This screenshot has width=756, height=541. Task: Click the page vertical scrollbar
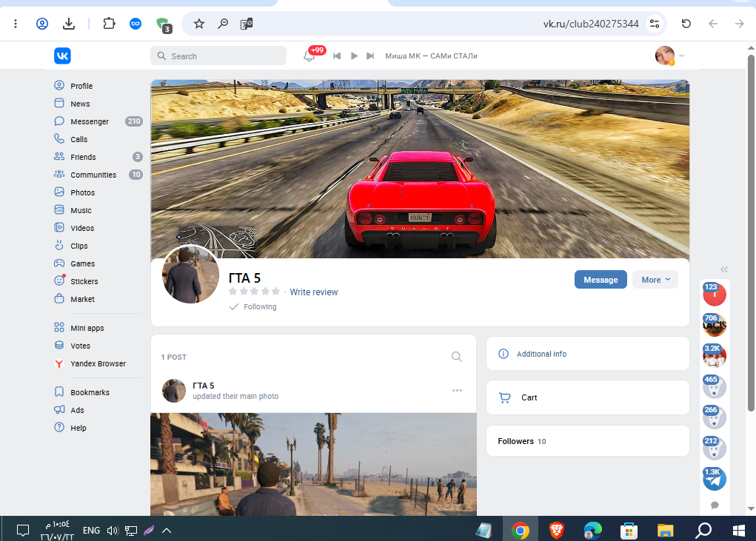(x=751, y=232)
